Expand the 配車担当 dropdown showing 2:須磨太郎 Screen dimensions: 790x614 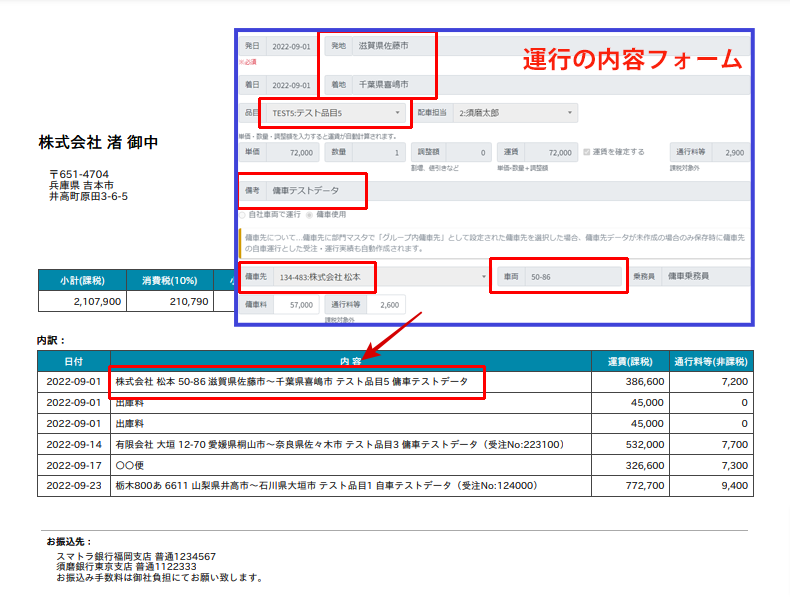point(514,113)
